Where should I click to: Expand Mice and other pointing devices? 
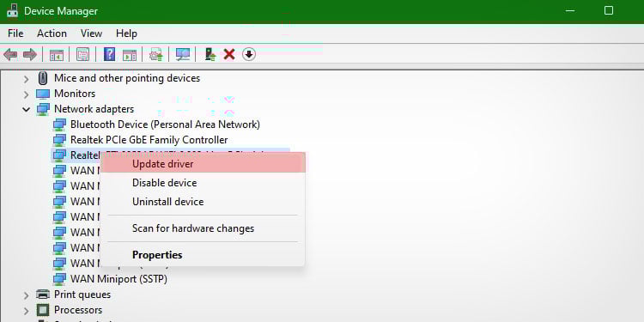tap(27, 78)
